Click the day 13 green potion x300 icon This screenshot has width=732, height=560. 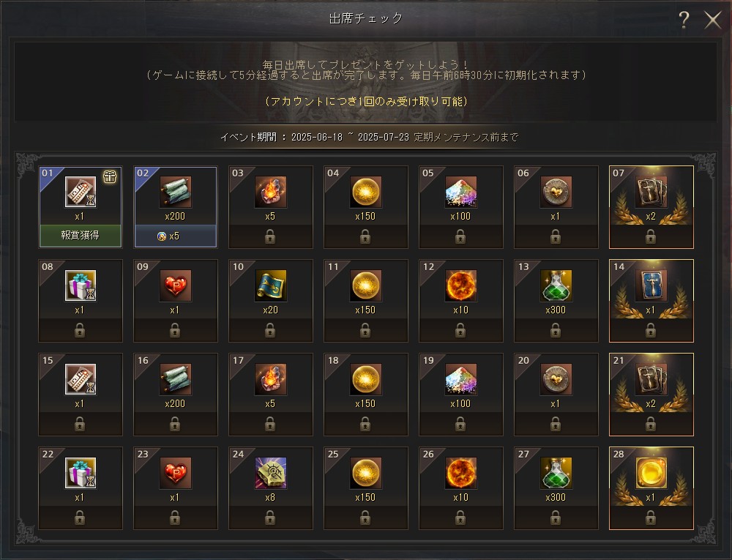(556, 285)
